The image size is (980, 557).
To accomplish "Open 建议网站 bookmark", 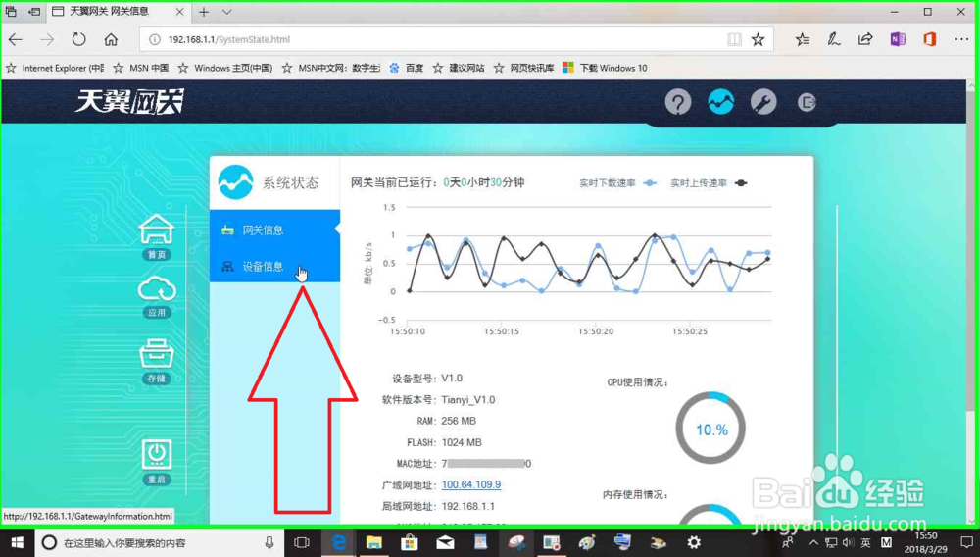I will point(459,68).
